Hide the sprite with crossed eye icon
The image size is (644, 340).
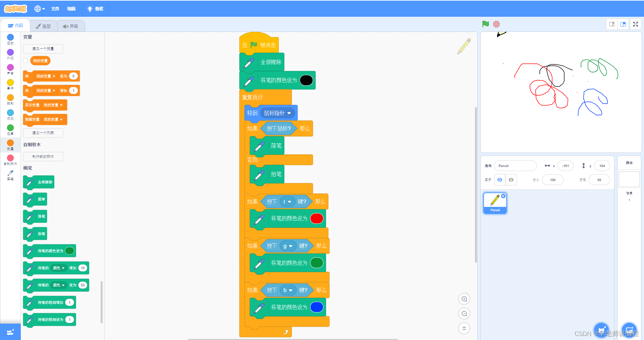click(511, 180)
